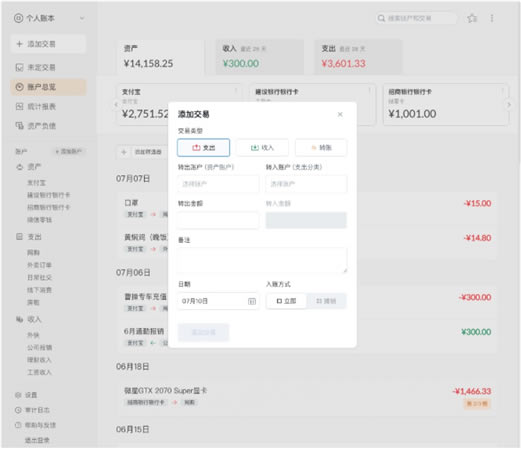Open the 转出账户 account dropdown
This screenshot has width=521, height=450.
pos(218,184)
